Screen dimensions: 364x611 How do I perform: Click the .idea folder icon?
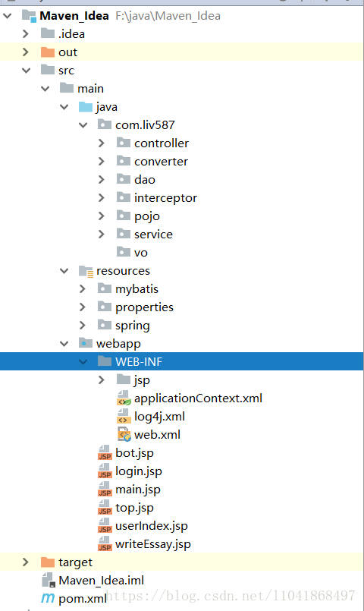48,33
